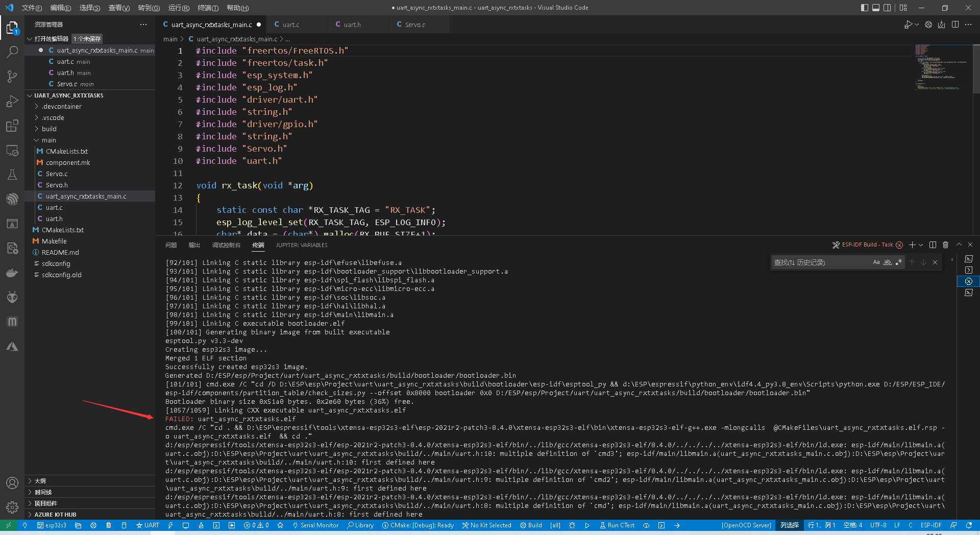Click ESP-IDF build, flash and monitor flame icon
This screenshot has height=535, width=980.
tap(201, 525)
